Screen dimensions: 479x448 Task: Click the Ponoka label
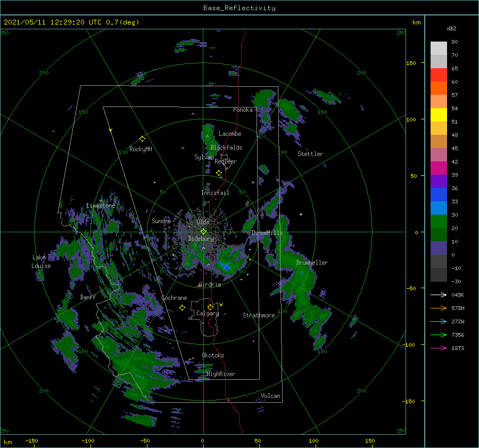click(243, 110)
